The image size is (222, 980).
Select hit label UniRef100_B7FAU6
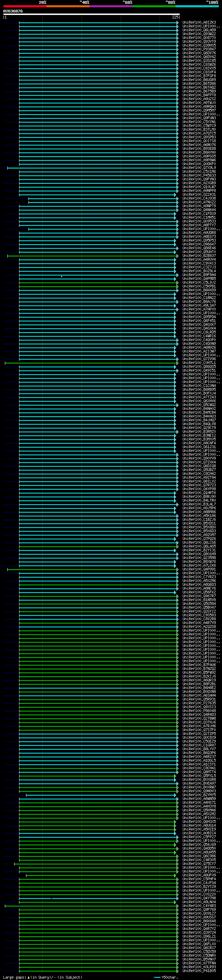click(199, 665)
